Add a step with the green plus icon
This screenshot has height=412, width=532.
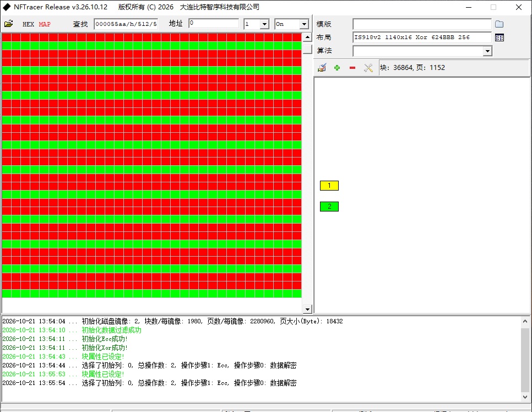[337, 68]
